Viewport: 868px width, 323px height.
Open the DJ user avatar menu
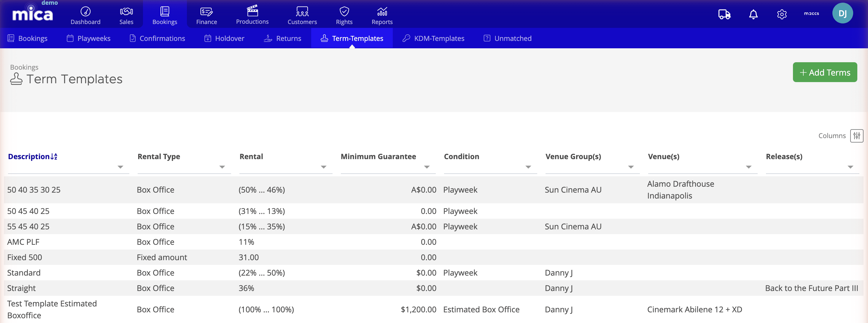pyautogui.click(x=843, y=13)
